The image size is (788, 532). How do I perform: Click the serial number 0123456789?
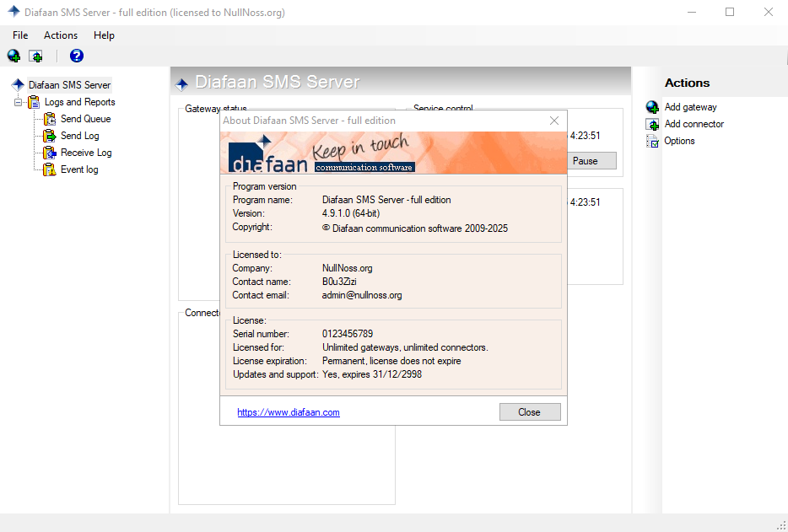348,334
